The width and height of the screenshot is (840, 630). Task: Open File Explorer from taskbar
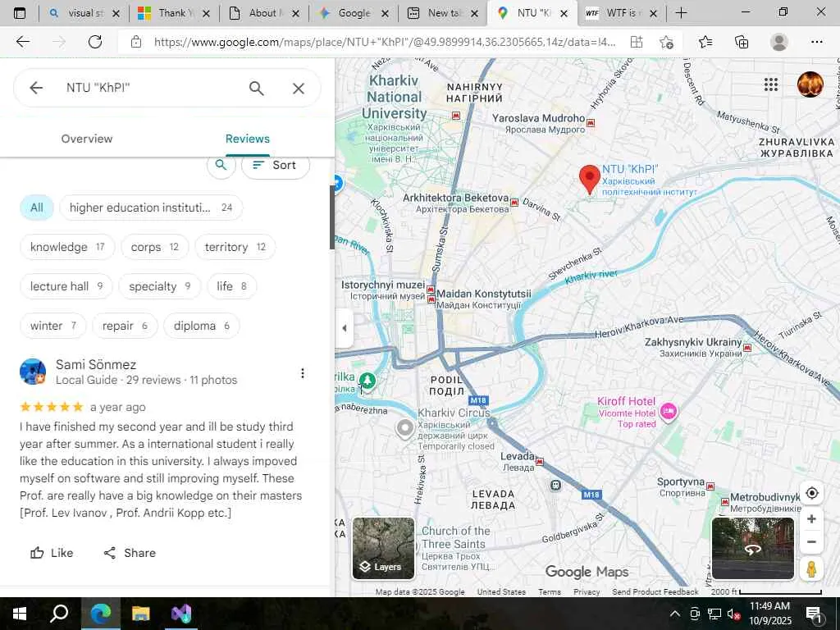point(141,614)
